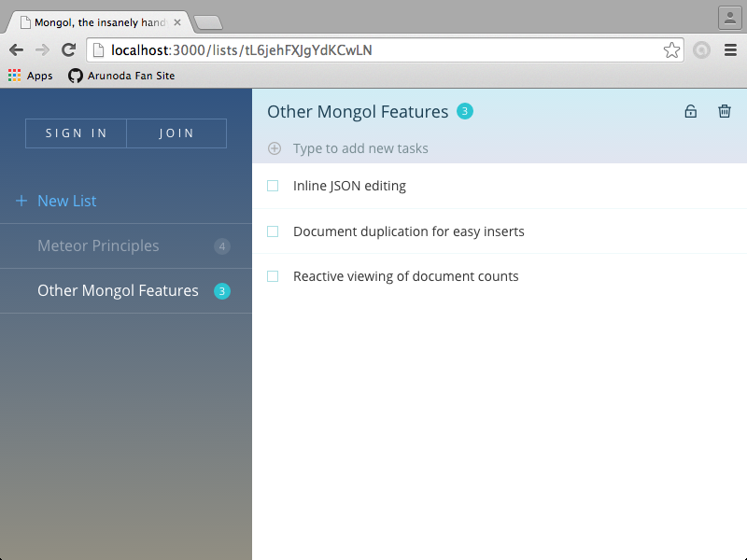The width and height of the screenshot is (747, 560).
Task: Open Arunoda Fan Site bookmark
Action: point(121,76)
